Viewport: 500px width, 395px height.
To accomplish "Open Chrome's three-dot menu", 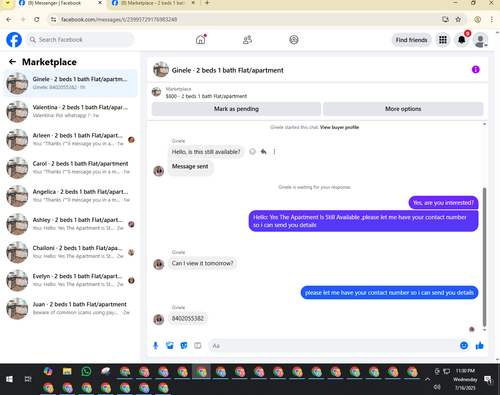I will coord(492,20).
